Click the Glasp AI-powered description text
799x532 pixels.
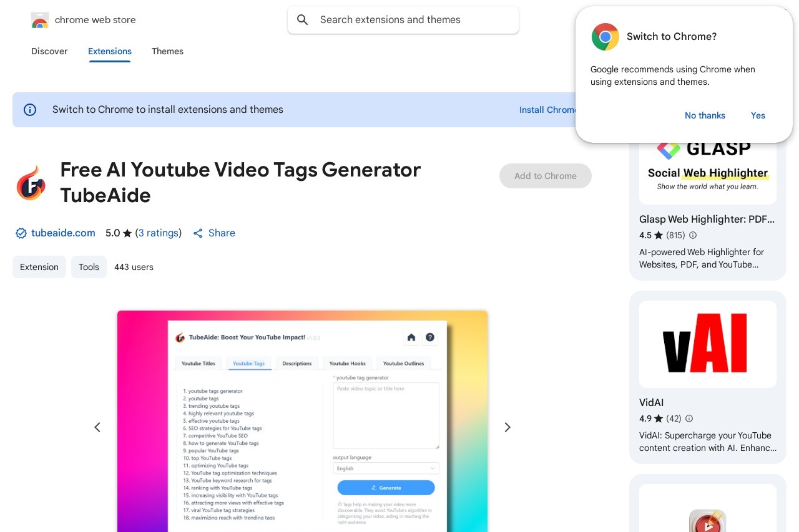coord(702,258)
